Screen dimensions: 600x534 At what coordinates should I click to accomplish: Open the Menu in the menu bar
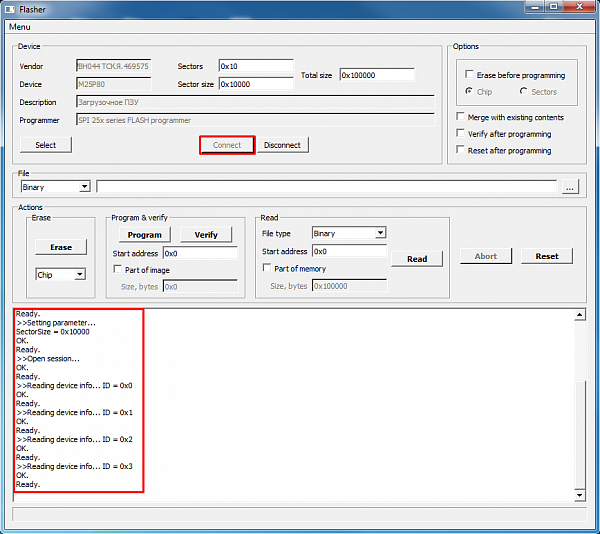[x=19, y=26]
